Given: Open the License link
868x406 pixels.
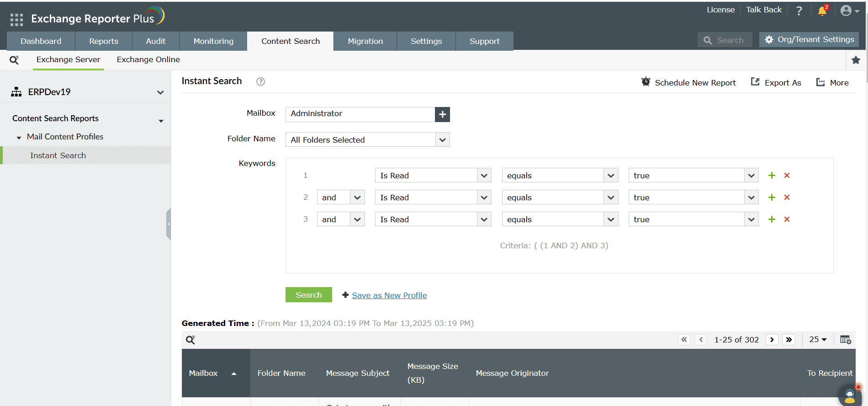Looking at the screenshot, I should click(721, 10).
